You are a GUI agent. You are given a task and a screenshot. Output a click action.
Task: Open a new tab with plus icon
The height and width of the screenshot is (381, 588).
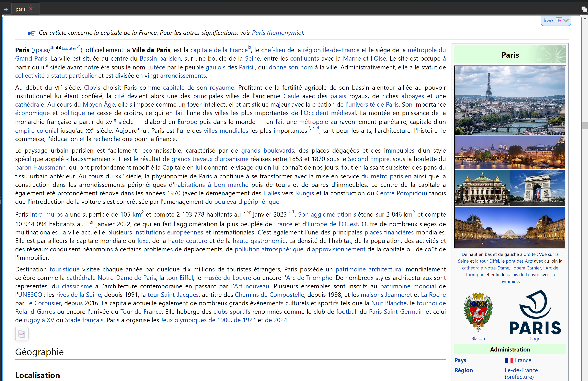(x=6, y=9)
